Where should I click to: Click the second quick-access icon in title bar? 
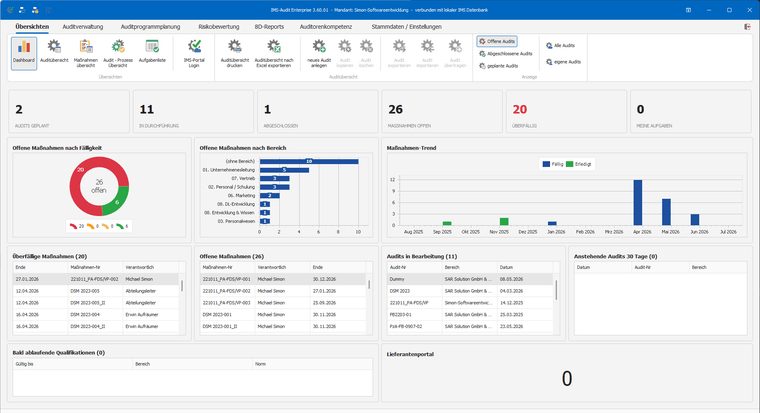pos(22,10)
